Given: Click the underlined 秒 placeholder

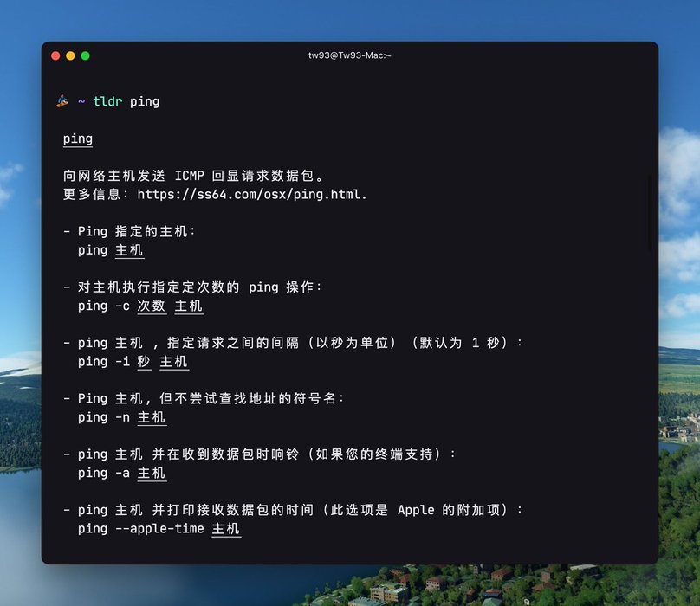Looking at the screenshot, I should point(144,361).
